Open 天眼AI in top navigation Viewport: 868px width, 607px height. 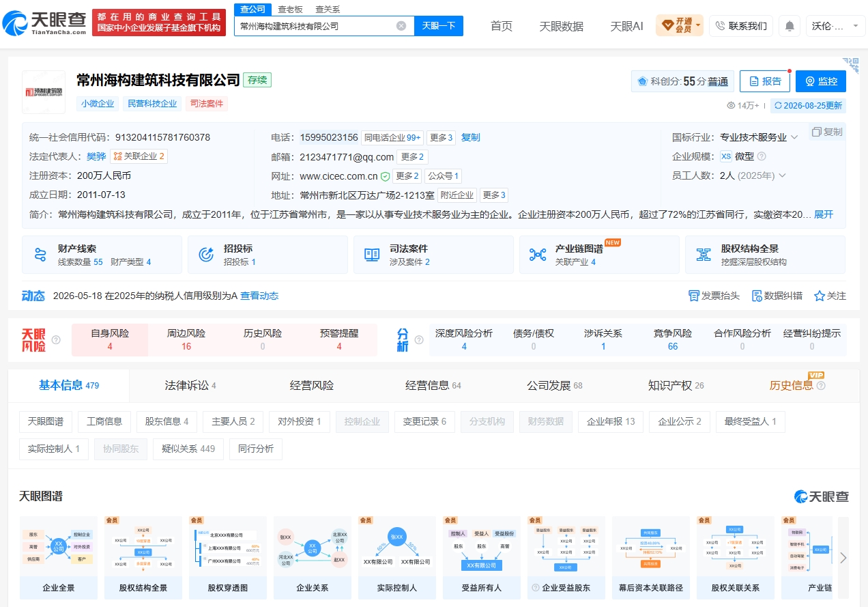tap(626, 26)
